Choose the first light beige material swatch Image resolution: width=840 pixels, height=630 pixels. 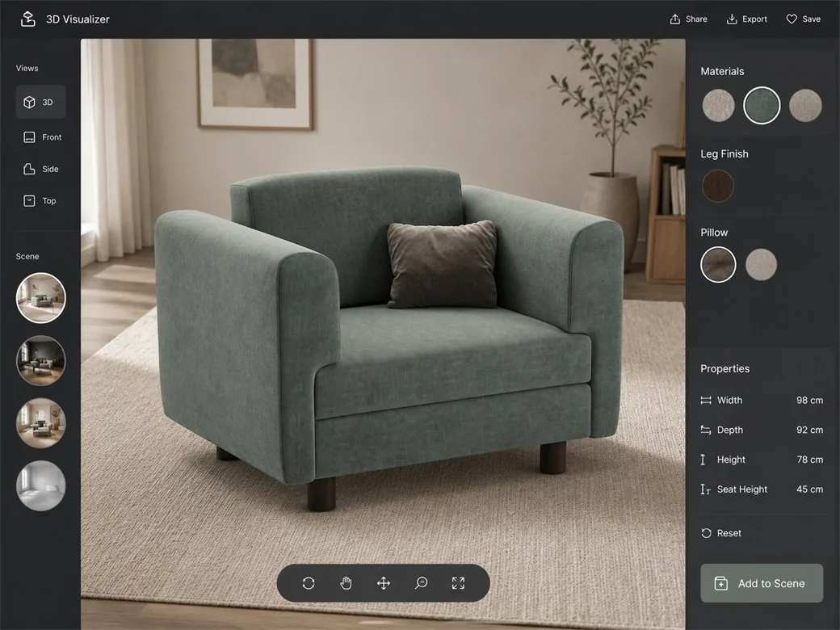tap(718, 106)
